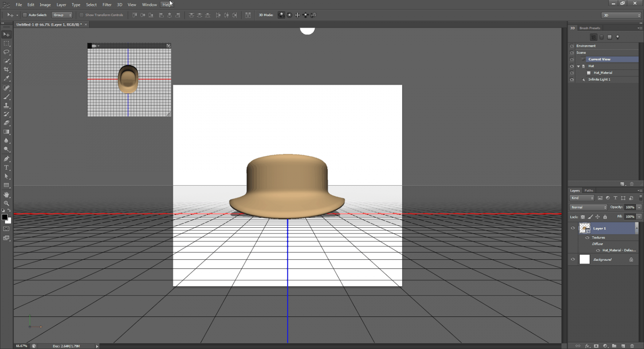
Task: Add a layer mask from Layers panel
Action: (596, 346)
